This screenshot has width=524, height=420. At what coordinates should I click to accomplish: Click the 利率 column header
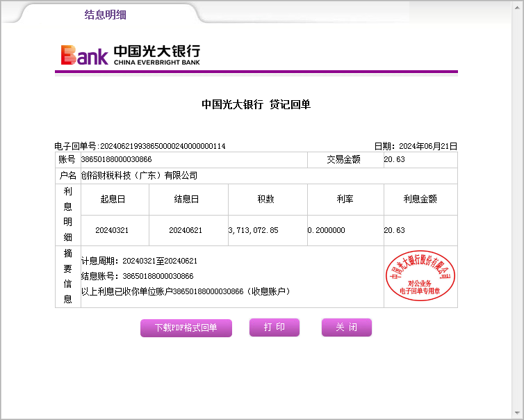[345, 199]
